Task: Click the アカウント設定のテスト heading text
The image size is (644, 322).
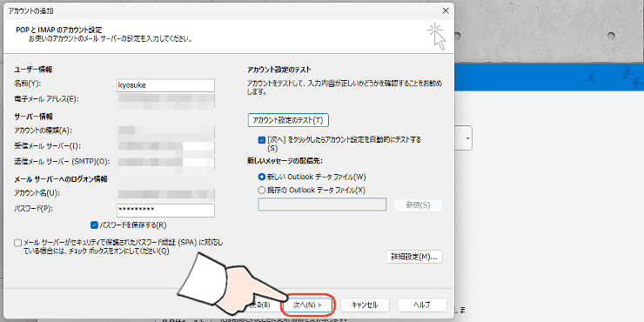Action: 279,70
